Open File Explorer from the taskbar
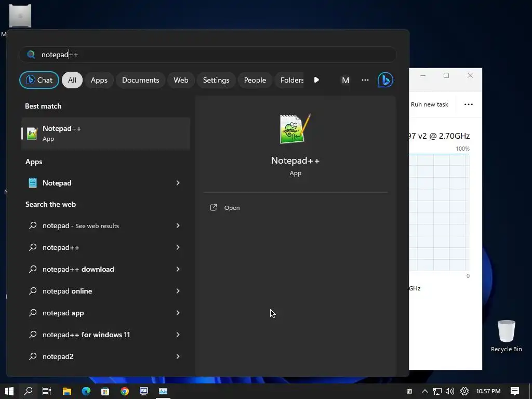Viewport: 532px width, 399px height. click(67, 391)
